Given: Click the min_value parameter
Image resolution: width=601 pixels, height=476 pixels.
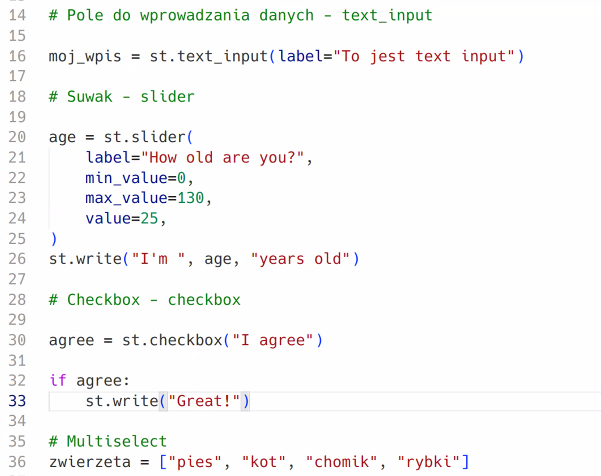Looking at the screenshot, I should pos(126,178).
